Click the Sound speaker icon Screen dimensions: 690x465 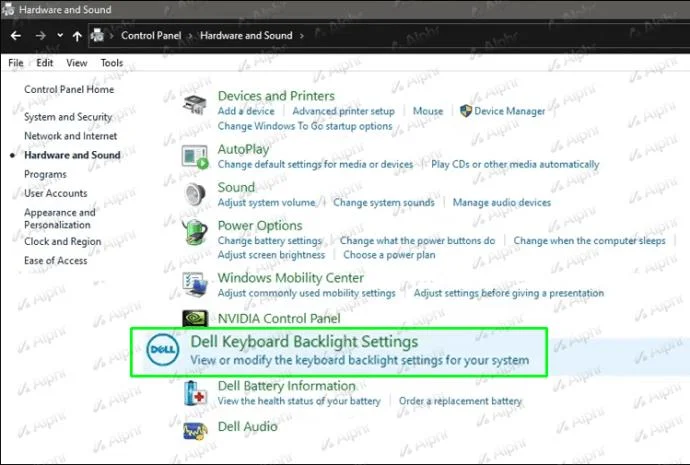tap(195, 194)
